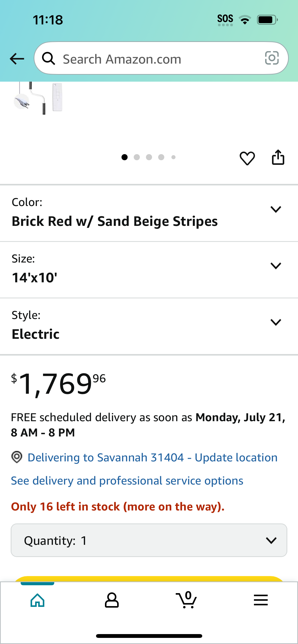Expand the Color selection dropdown
The height and width of the screenshot is (644, 298).
(x=149, y=213)
